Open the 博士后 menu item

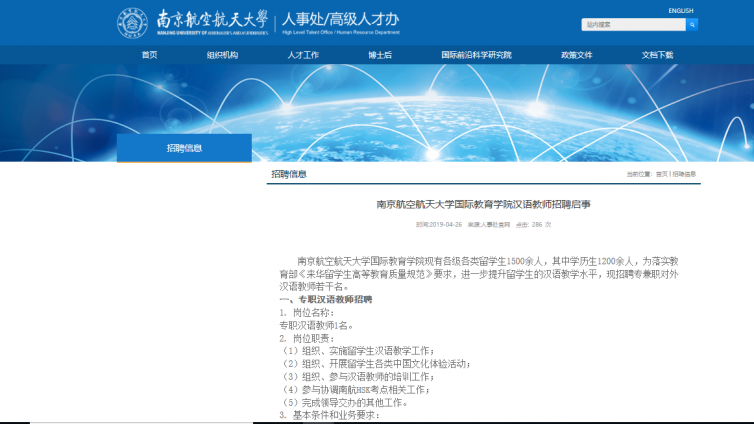[x=380, y=55]
